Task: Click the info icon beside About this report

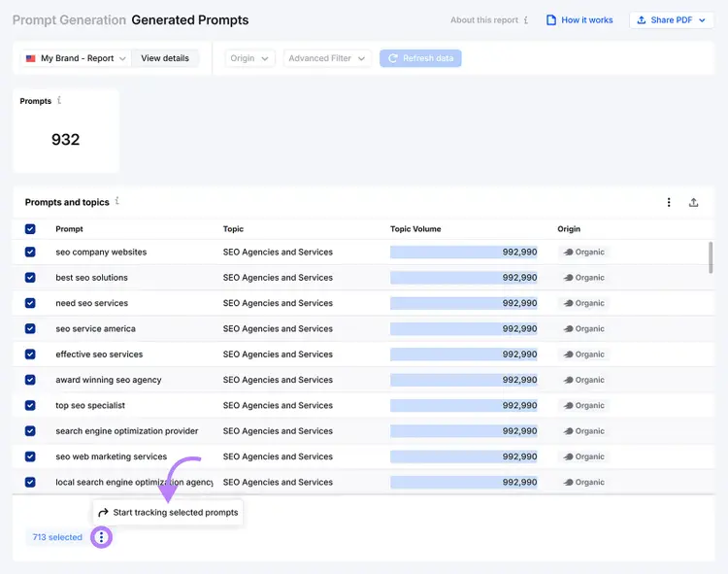Action: tap(526, 20)
